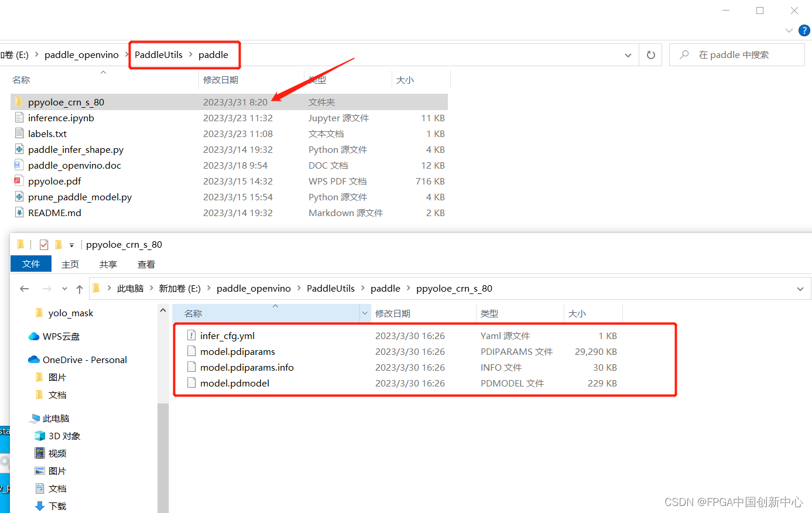Click the 3D 对象 icon in sidebar
812x513 pixels.
[40, 436]
